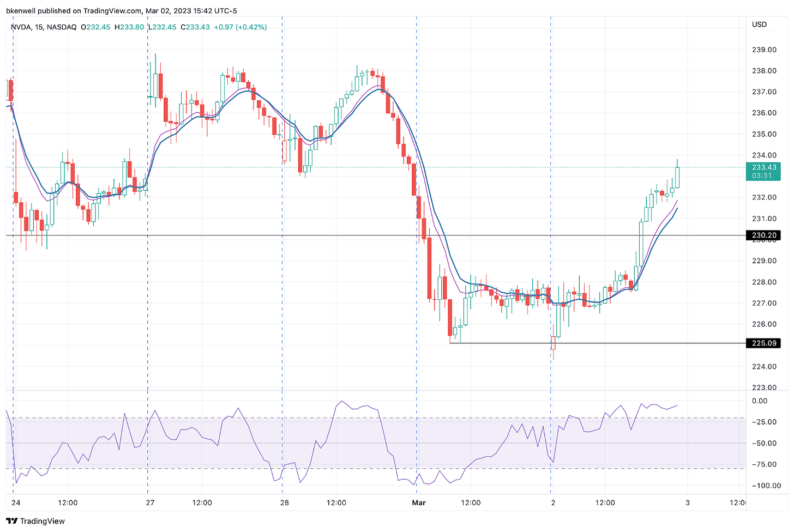Screen dimensions: 794x532
Task: Open the USD currency label on price axis
Action: [x=759, y=25]
